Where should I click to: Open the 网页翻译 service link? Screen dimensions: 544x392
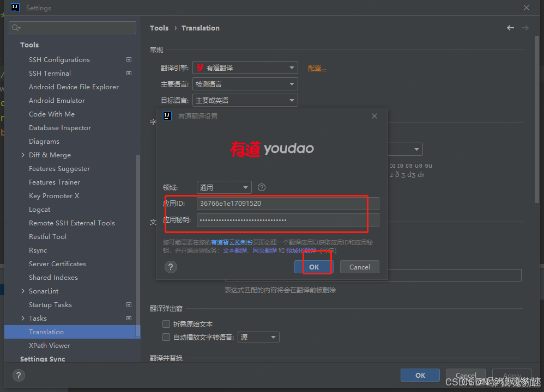click(265, 250)
